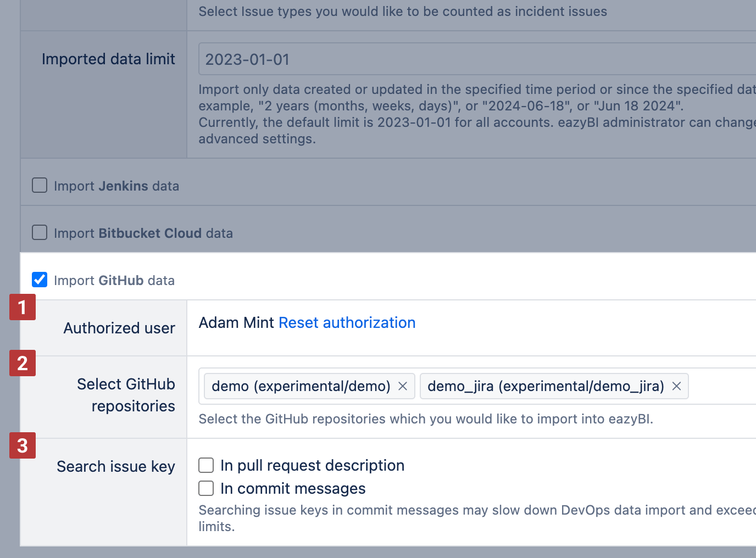Image resolution: width=756 pixels, height=558 pixels.
Task: Remove the demo_jira repository tag
Action: [676, 386]
